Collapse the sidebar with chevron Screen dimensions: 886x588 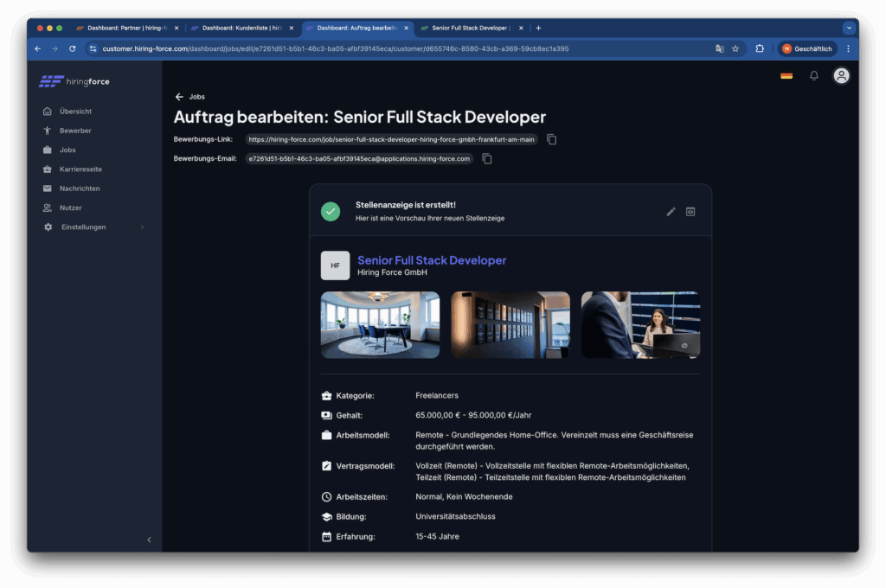pyautogui.click(x=149, y=540)
